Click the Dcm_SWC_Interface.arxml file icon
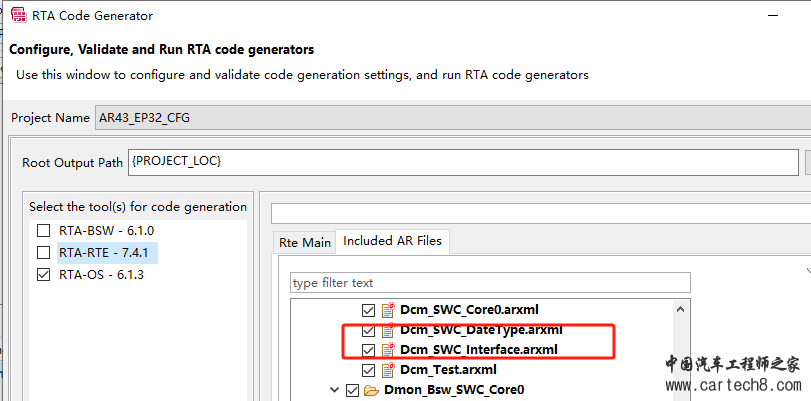Viewport: 811px width, 401px height. coord(387,350)
